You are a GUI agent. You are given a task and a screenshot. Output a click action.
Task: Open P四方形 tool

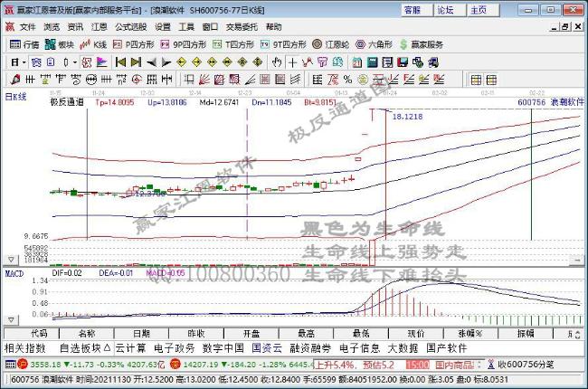coord(134,44)
